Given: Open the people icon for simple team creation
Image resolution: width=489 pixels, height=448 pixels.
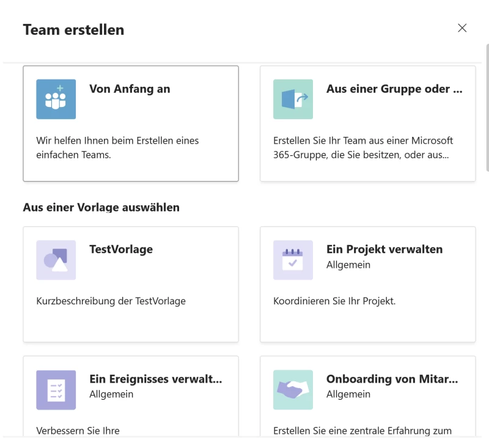Looking at the screenshot, I should (56, 99).
